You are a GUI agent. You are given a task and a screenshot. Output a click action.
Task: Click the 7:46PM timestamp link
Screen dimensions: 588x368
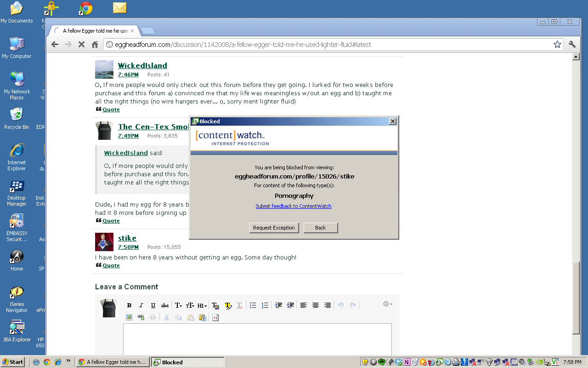tap(128, 75)
